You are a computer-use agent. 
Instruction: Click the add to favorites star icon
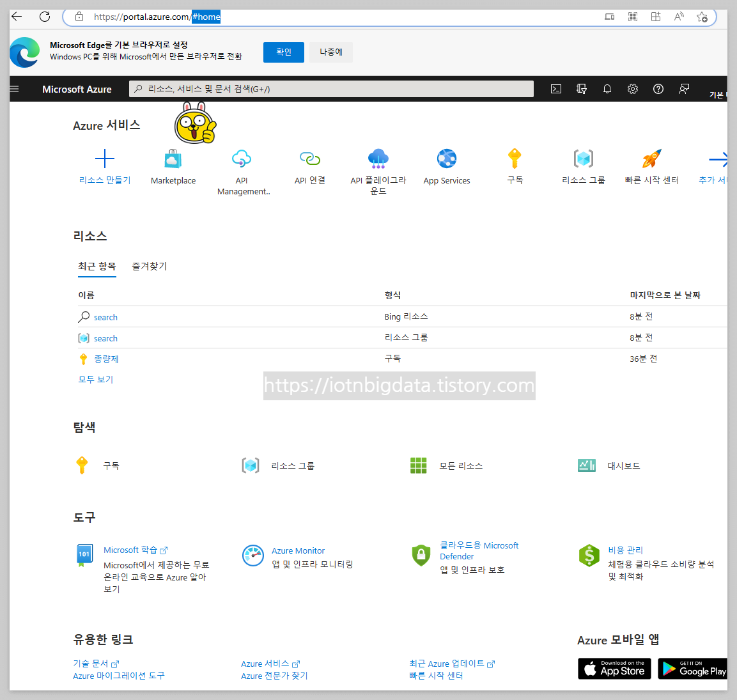[x=702, y=17]
